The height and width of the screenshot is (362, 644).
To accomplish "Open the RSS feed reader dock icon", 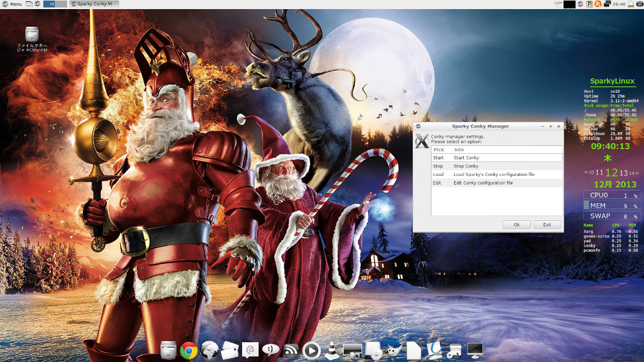I will [x=291, y=351].
